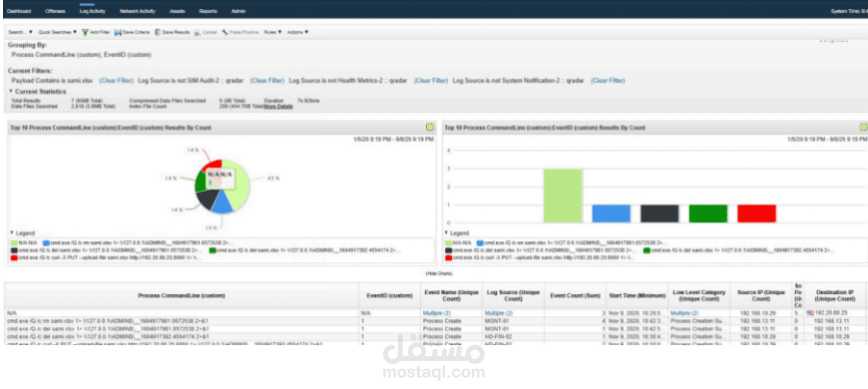
Task: Clear the Payload Contains sami.xlsx filter
Action: tap(117, 80)
